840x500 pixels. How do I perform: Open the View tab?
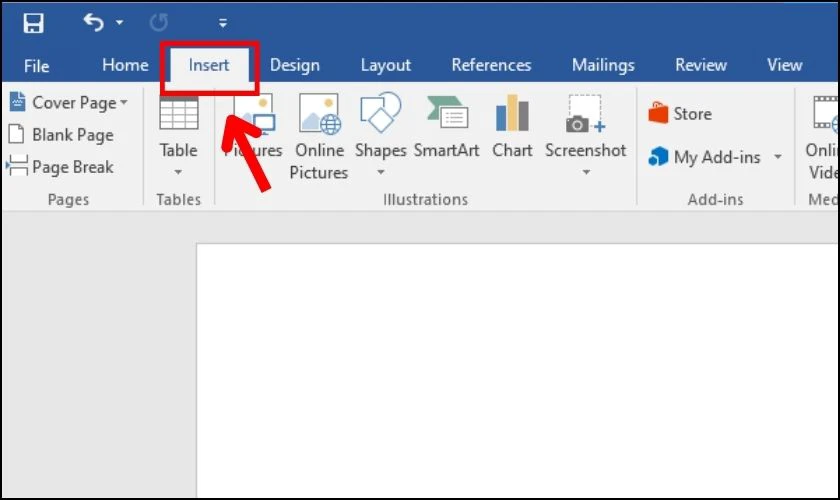click(x=785, y=65)
